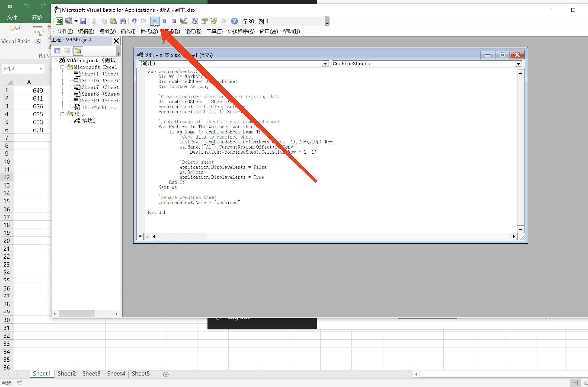Open the 运行(R) menu
This screenshot has height=387, width=588.
pyautogui.click(x=193, y=31)
